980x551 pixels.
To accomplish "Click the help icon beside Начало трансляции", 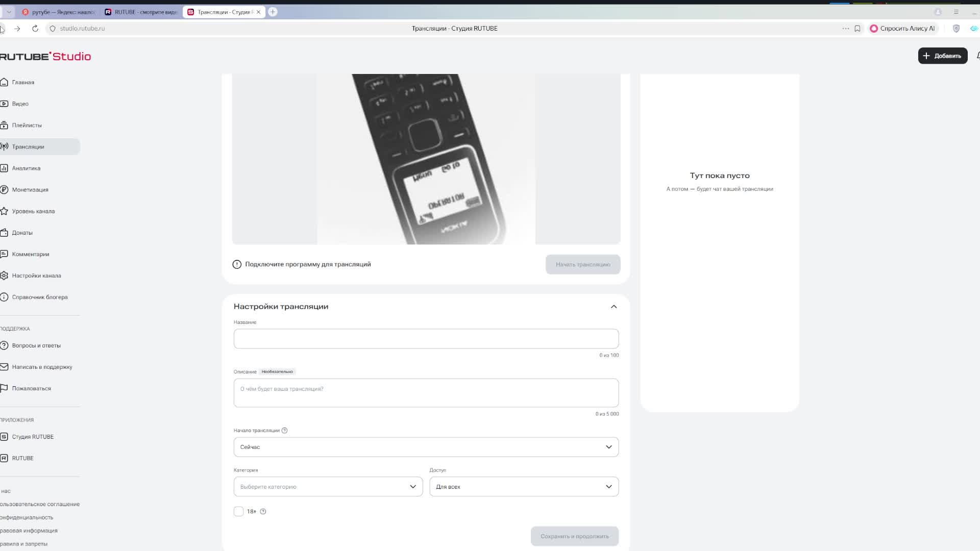I will [x=284, y=430].
